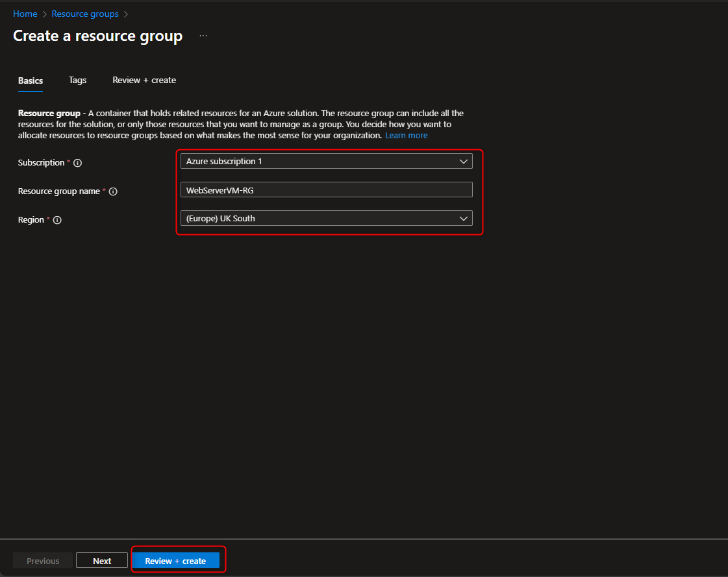This screenshot has width=728, height=577.
Task: Open the ellipsis menu beside the page title
Action: (x=203, y=34)
